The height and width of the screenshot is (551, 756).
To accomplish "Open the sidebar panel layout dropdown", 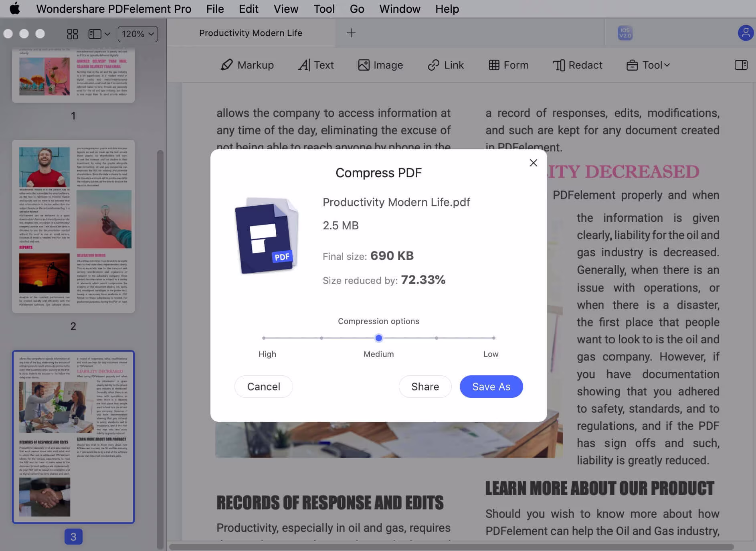I will pyautogui.click(x=99, y=34).
